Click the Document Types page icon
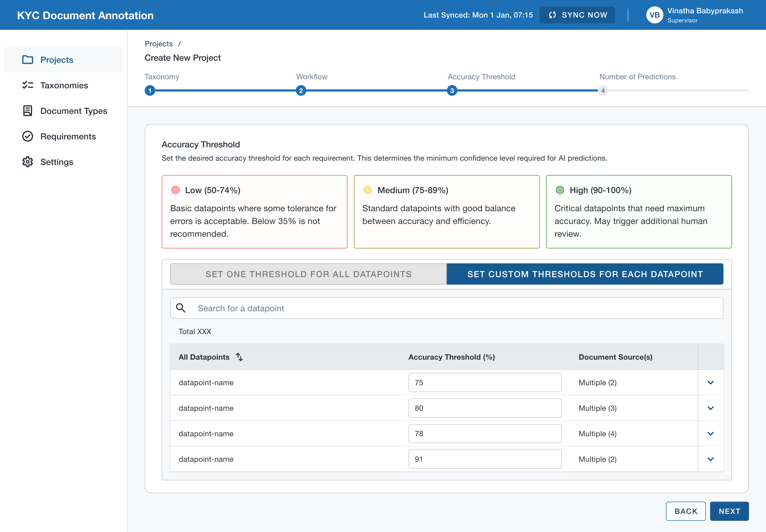766x532 pixels. click(27, 111)
